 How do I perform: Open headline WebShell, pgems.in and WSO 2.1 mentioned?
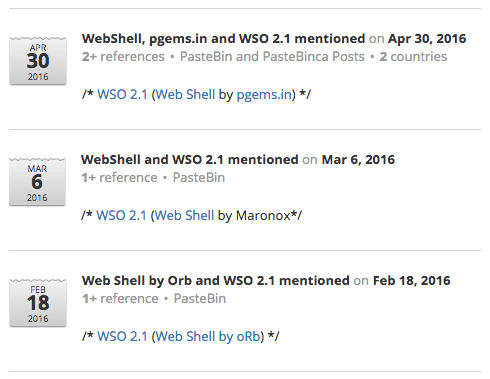[x=224, y=39]
